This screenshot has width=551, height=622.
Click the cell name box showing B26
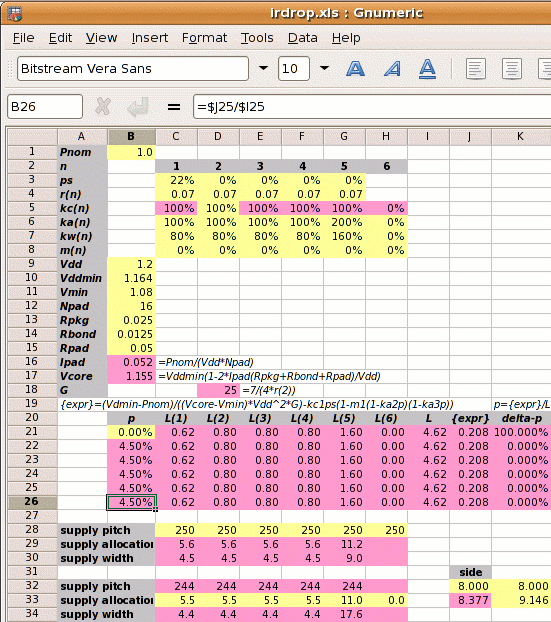(x=45, y=106)
